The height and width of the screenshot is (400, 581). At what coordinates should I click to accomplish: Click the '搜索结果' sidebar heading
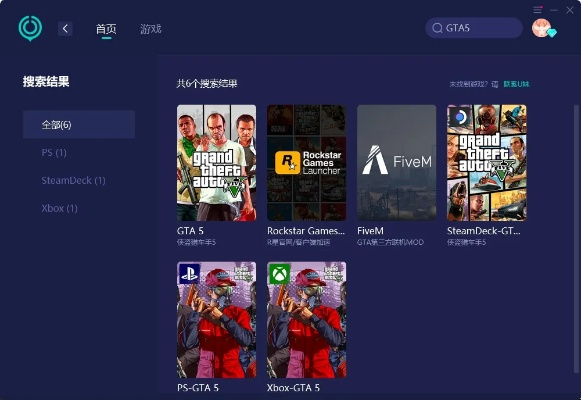(46, 81)
